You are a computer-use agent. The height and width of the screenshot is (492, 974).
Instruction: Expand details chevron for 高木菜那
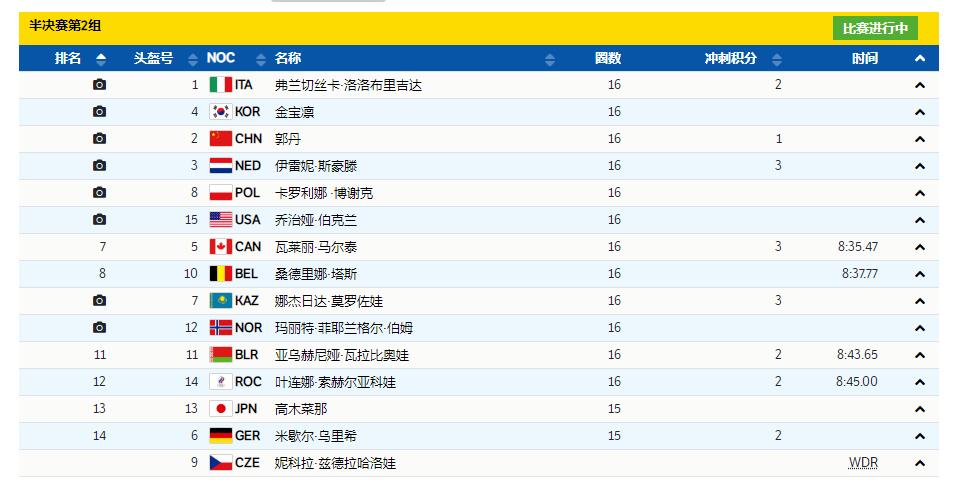pos(920,409)
